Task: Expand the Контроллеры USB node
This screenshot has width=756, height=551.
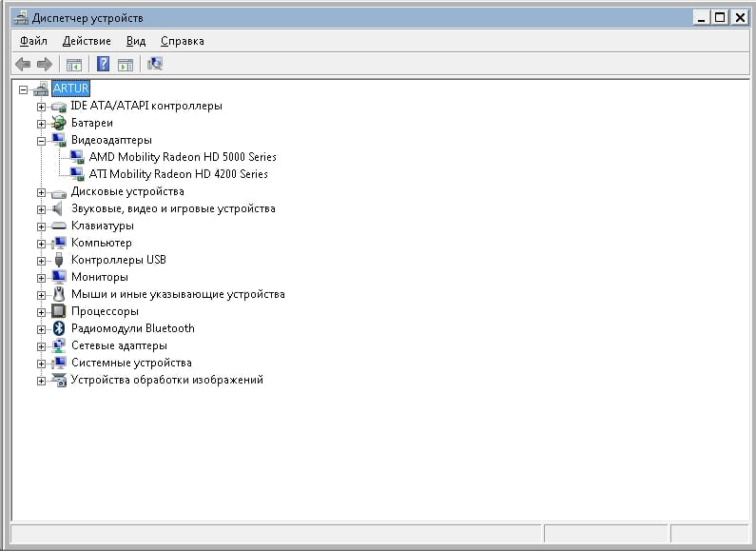Action: coord(42,261)
